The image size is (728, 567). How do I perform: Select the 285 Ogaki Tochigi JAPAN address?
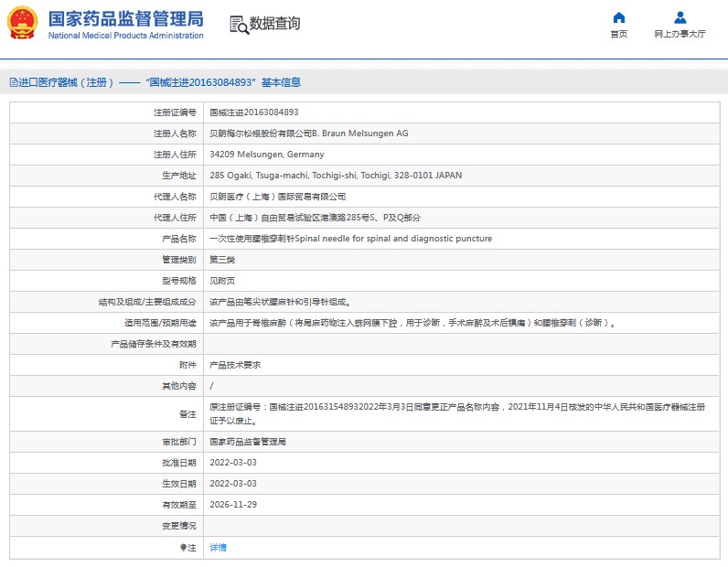[336, 176]
